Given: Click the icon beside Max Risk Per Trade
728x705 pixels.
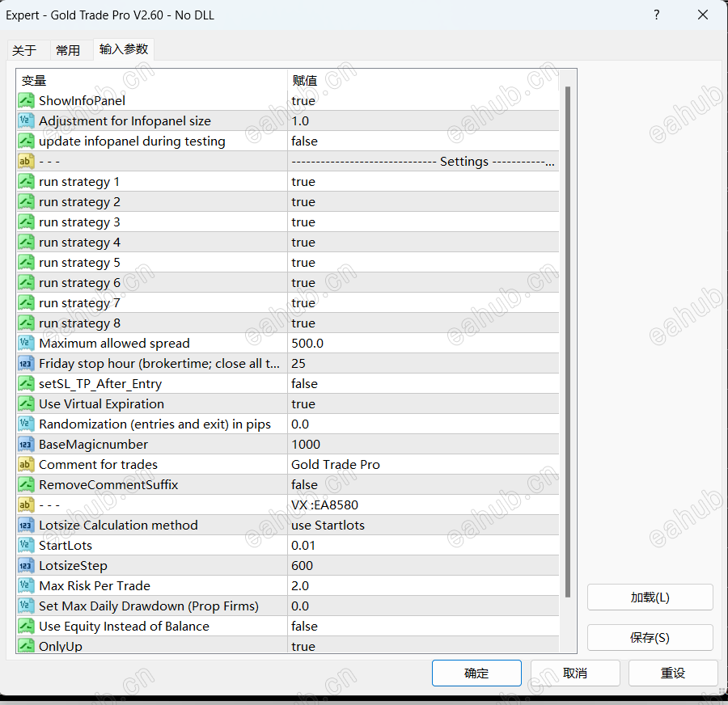Looking at the screenshot, I should coord(26,585).
